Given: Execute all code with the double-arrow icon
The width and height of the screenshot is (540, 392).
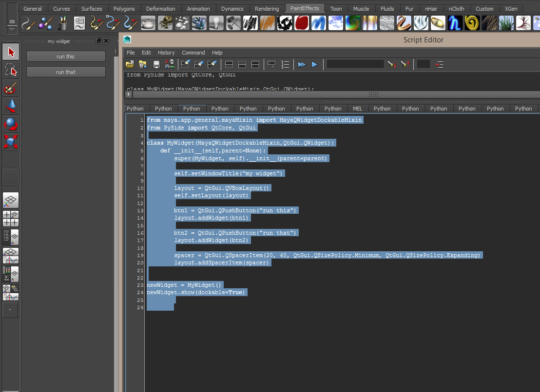Looking at the screenshot, I should (302, 64).
